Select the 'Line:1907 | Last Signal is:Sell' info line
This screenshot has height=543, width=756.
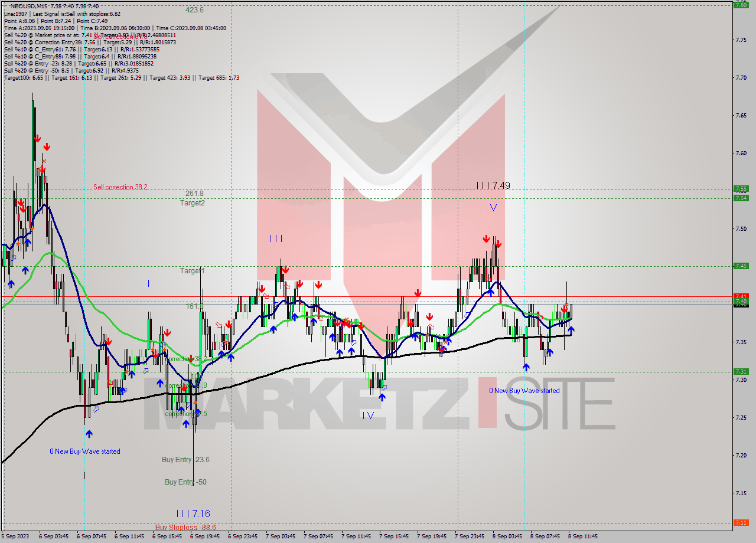[x=62, y=14]
